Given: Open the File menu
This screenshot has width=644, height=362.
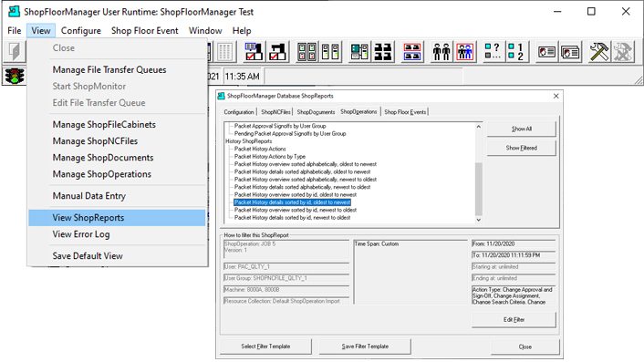Looking at the screenshot, I should click(x=15, y=31).
